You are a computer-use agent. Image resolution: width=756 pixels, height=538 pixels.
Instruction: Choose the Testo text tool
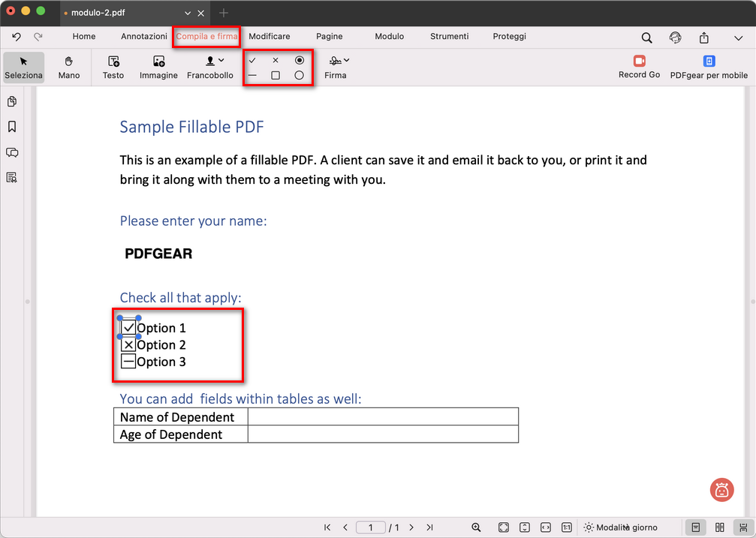click(113, 68)
